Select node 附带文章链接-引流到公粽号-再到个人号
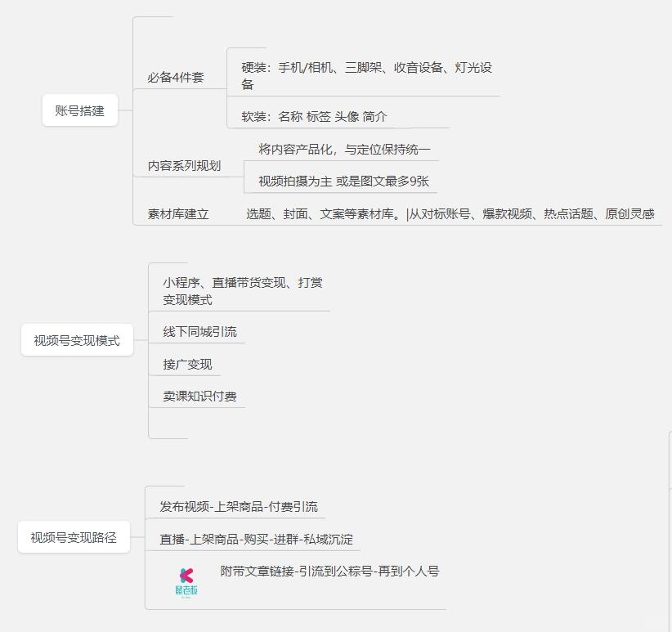The height and width of the screenshot is (632, 672). [x=330, y=571]
